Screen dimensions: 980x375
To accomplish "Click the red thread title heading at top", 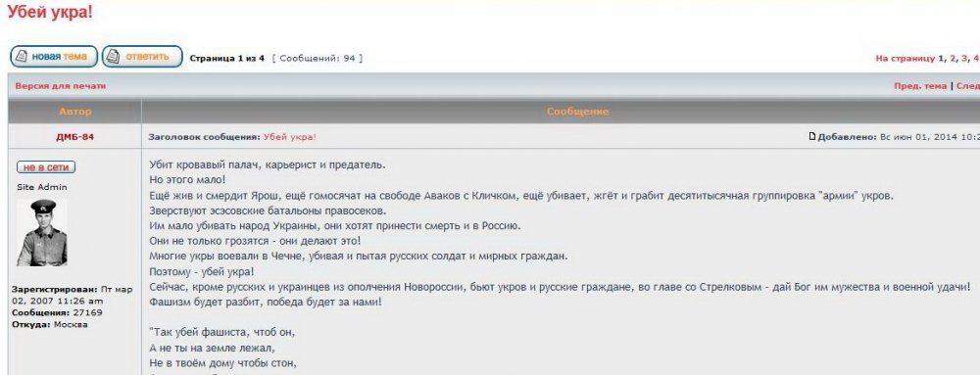I will pos(50,12).
